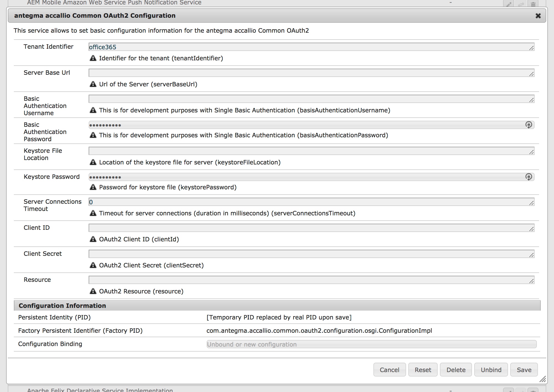554x392 pixels.
Task: Click warning icon beside basisAuthenticationPassword description
Action: [93, 135]
